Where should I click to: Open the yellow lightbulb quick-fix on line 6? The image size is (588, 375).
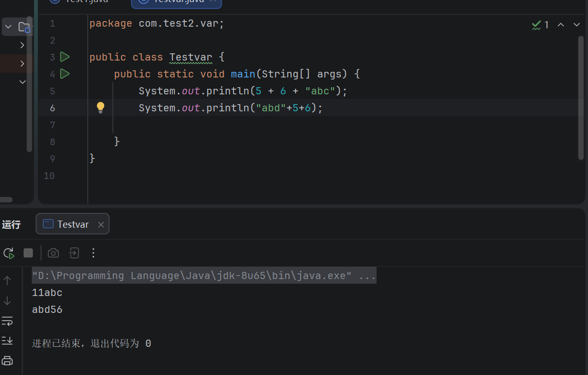tap(101, 108)
